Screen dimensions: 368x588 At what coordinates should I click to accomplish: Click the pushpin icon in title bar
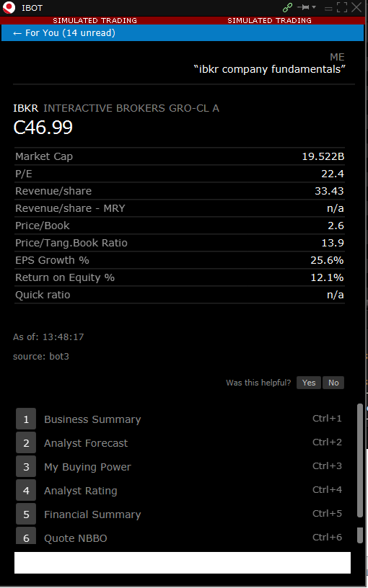[x=303, y=7]
